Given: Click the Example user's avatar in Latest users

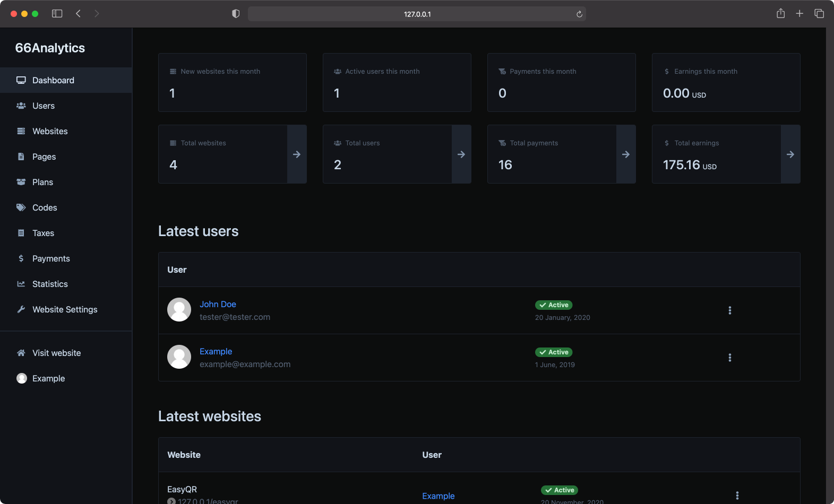Looking at the screenshot, I should [x=179, y=357].
